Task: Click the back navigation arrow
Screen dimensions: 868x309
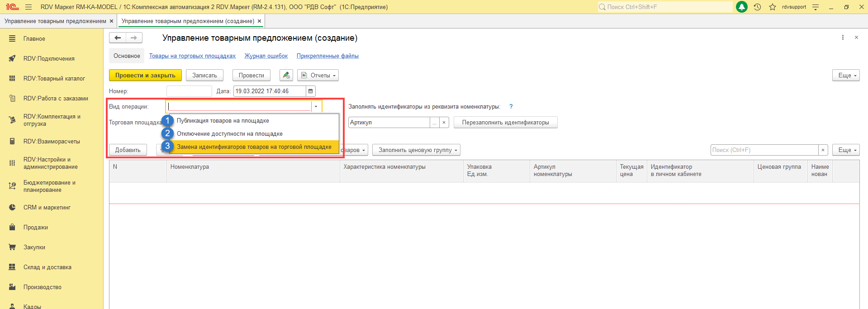Action: (x=118, y=38)
